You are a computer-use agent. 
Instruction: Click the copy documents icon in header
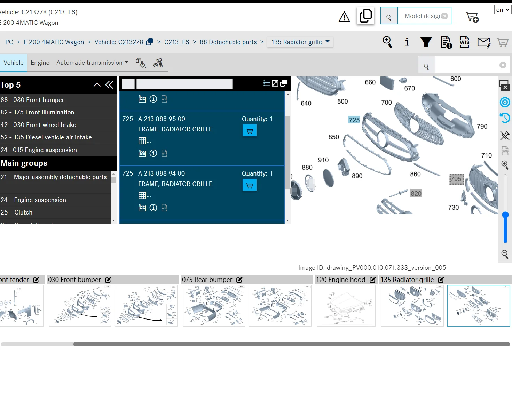pyautogui.click(x=365, y=16)
